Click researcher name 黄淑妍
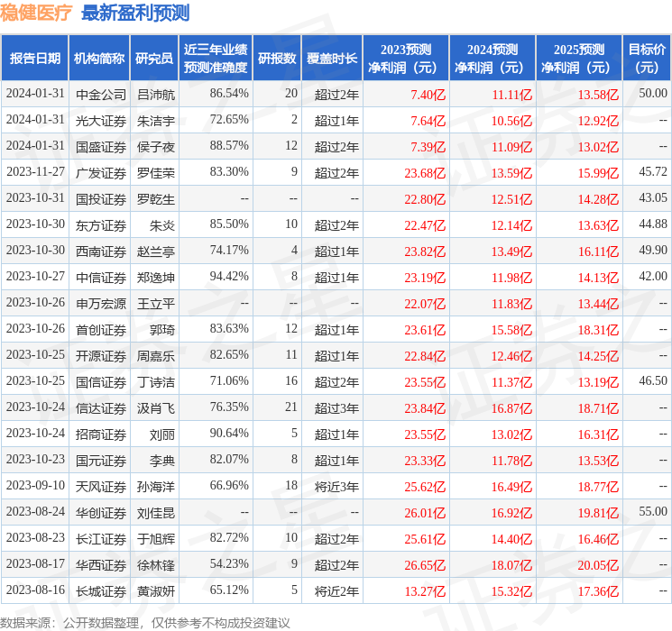Image resolution: width=672 pixels, height=631 pixels. point(156,590)
